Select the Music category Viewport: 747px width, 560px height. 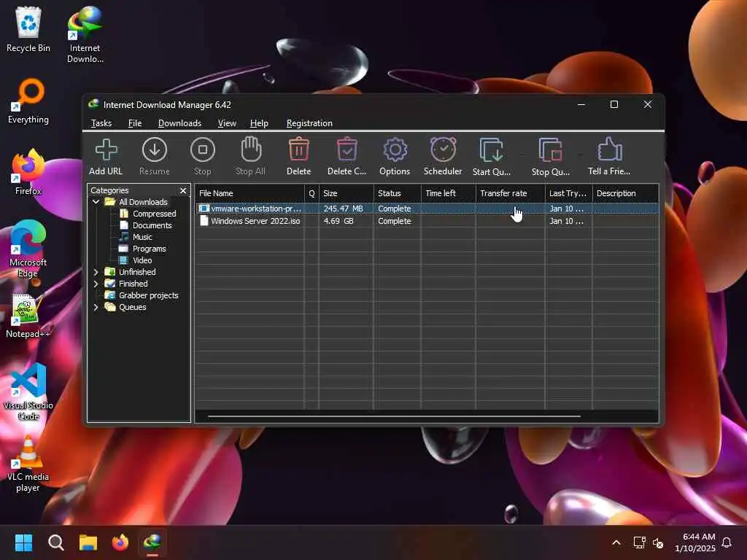point(142,237)
